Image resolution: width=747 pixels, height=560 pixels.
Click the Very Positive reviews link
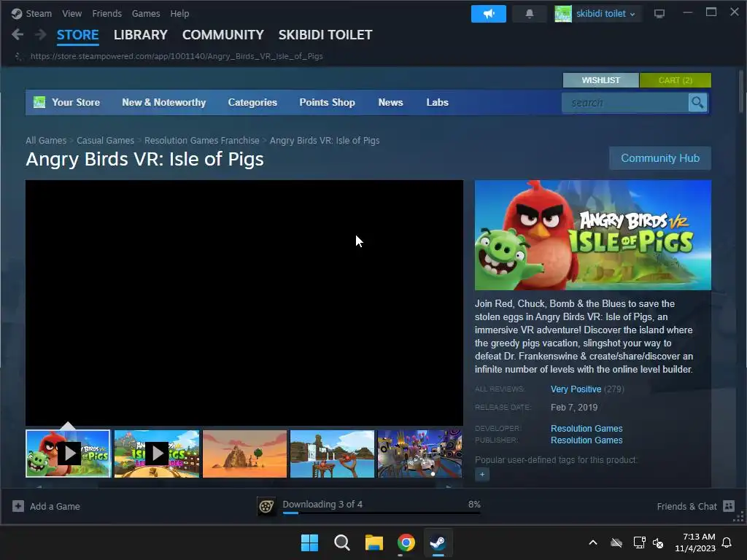click(x=576, y=389)
